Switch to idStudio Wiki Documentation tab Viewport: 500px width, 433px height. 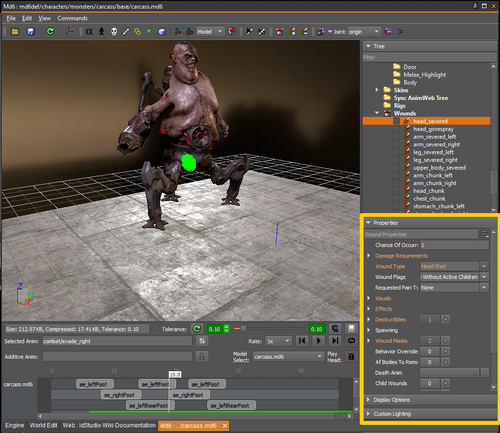(109, 425)
